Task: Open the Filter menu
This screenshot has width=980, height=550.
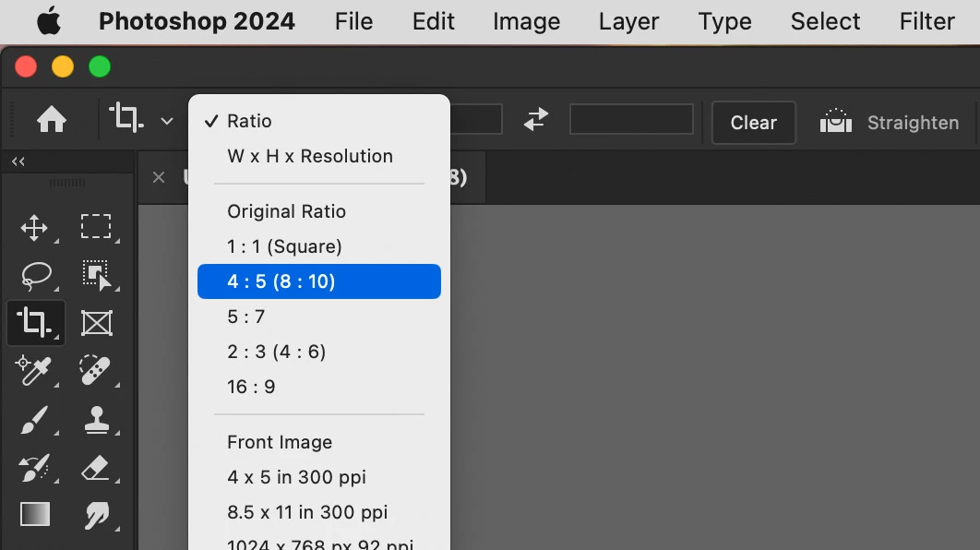Action: (x=926, y=21)
